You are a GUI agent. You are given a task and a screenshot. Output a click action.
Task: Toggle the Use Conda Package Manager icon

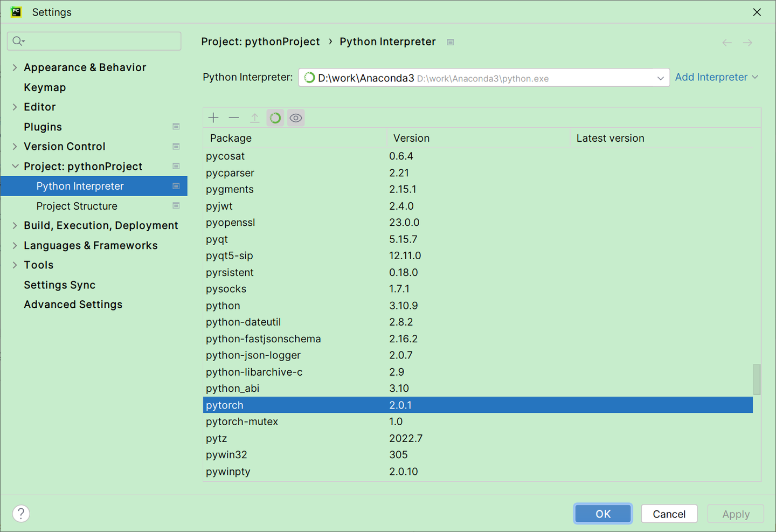pos(275,118)
